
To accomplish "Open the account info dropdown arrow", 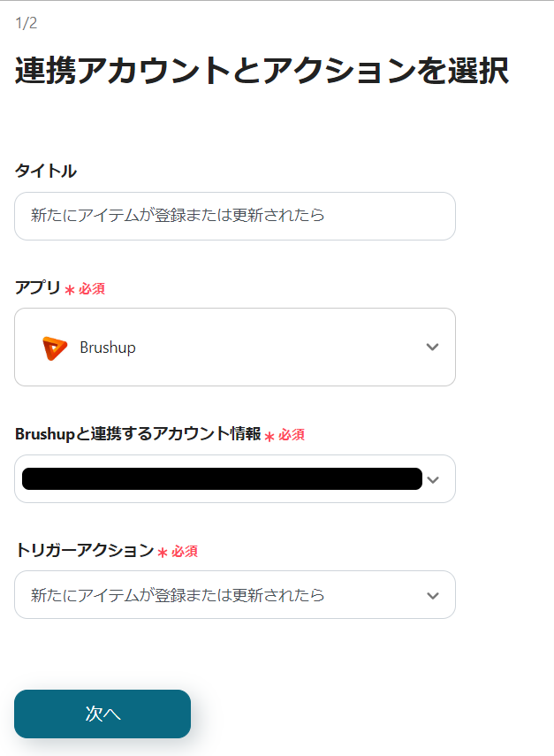I will click(432, 480).
